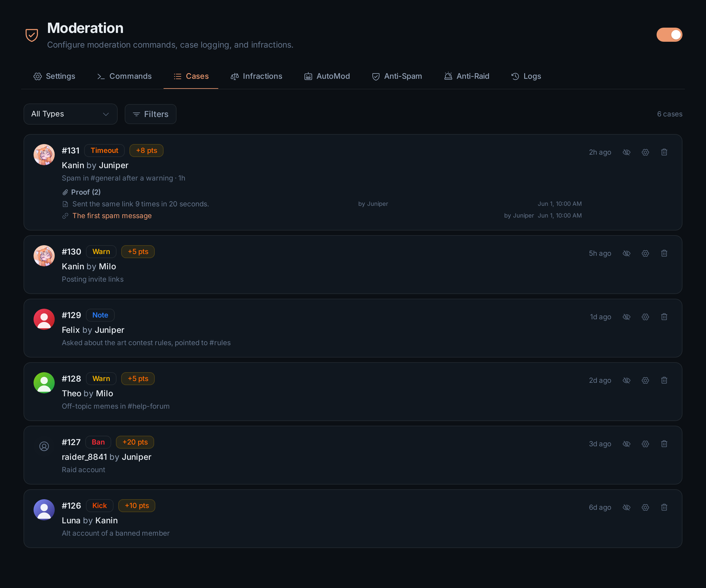
Task: Expand the All Types dropdown
Action: tap(71, 114)
